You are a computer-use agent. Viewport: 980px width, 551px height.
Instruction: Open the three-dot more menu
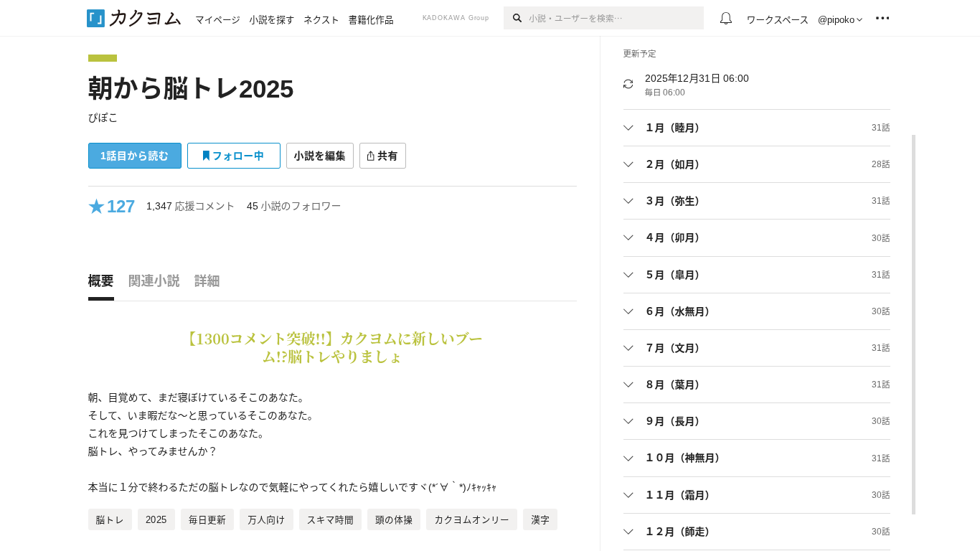pyautogui.click(x=882, y=19)
